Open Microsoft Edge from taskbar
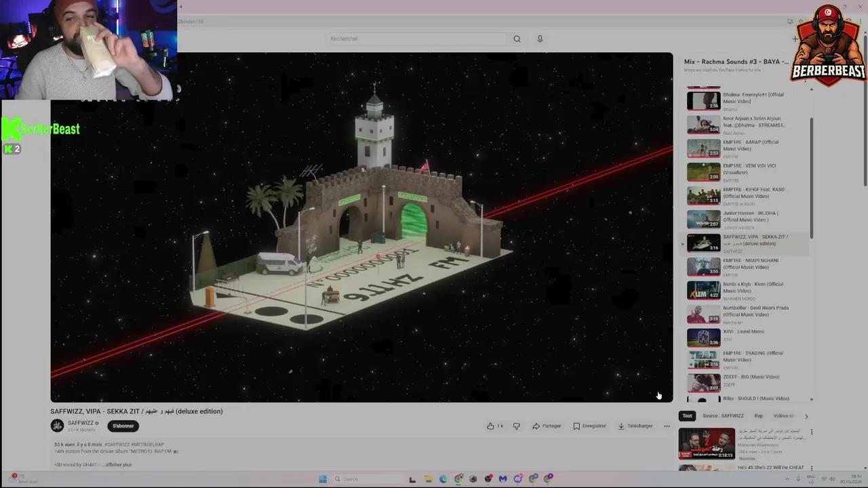The height and width of the screenshot is (488, 868). pos(443,479)
